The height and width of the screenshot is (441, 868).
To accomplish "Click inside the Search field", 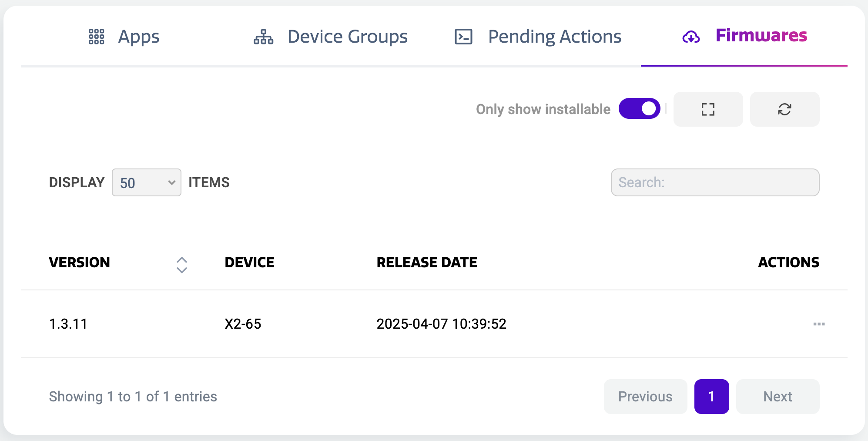I will click(715, 182).
